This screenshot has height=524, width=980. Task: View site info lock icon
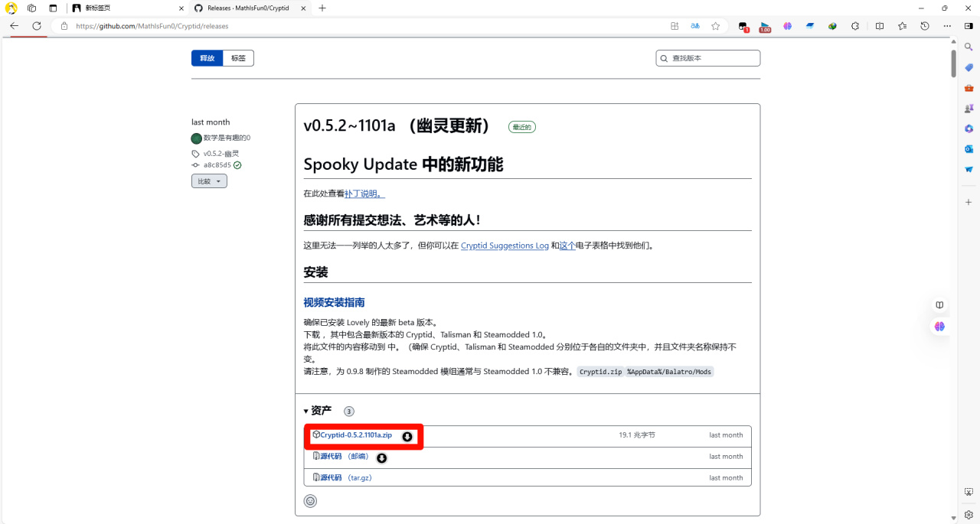[x=65, y=25]
